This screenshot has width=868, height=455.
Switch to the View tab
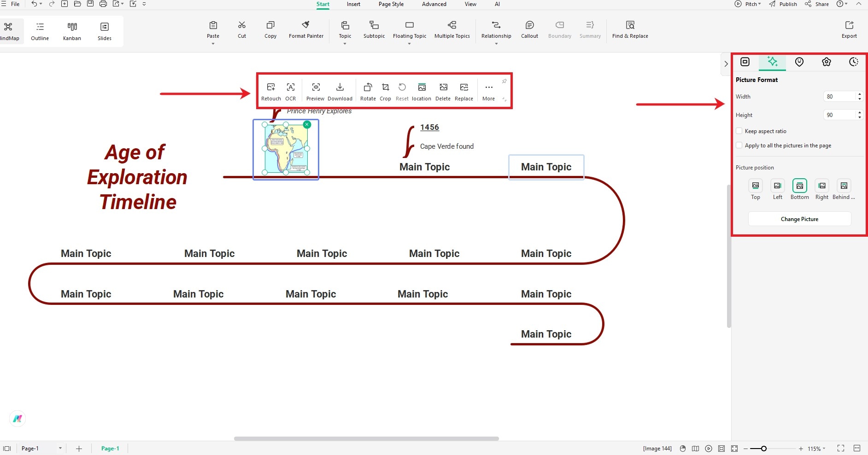(x=470, y=4)
